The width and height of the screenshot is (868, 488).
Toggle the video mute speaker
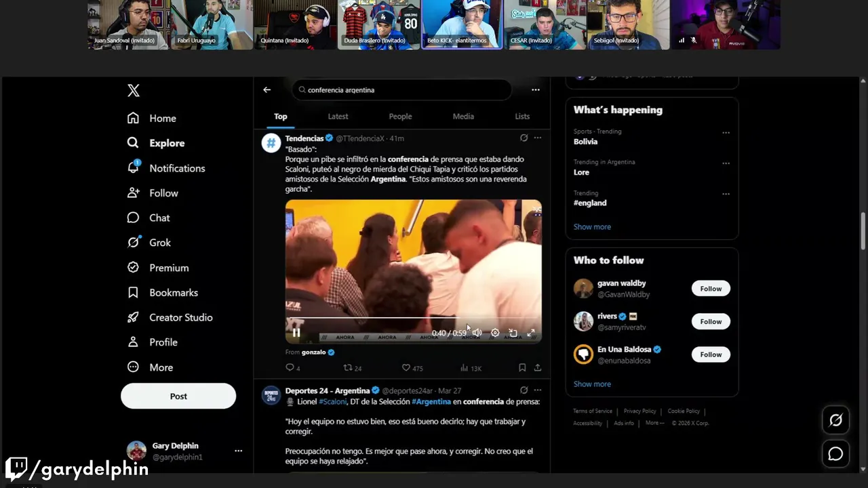[477, 333]
